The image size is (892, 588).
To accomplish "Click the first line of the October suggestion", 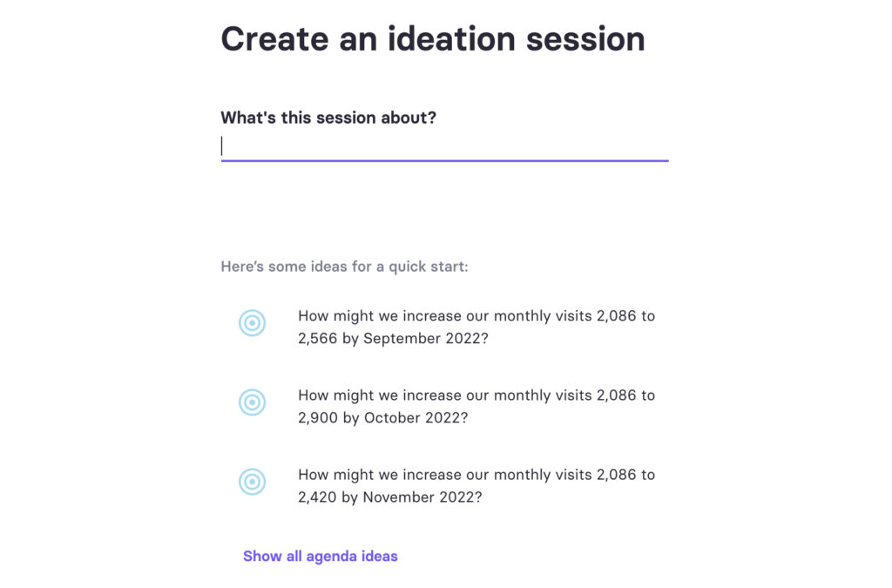I will (476, 395).
